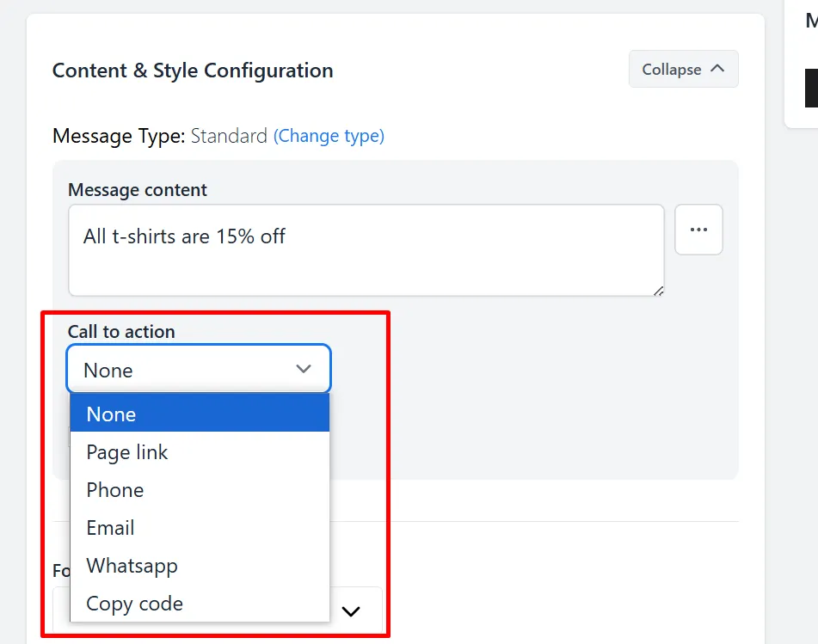The height and width of the screenshot is (644, 818).
Task: Click the Call to action select box
Action: 199,369
